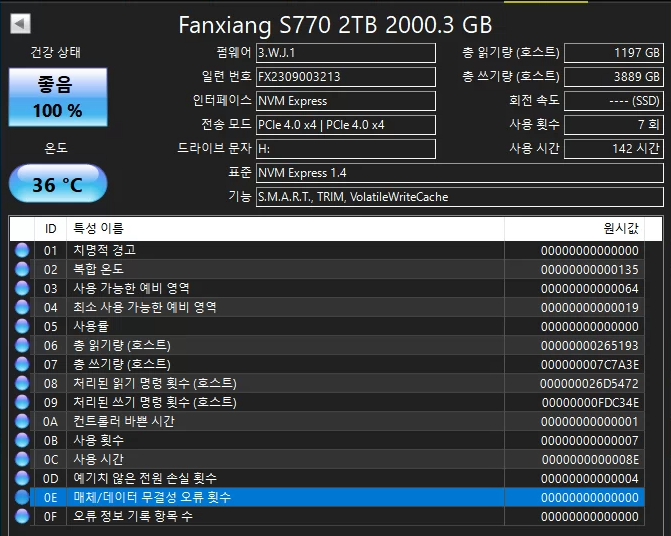Select the row 처리된 읽기 명령 횟수 (호스트)
671x536 pixels.
327,383
